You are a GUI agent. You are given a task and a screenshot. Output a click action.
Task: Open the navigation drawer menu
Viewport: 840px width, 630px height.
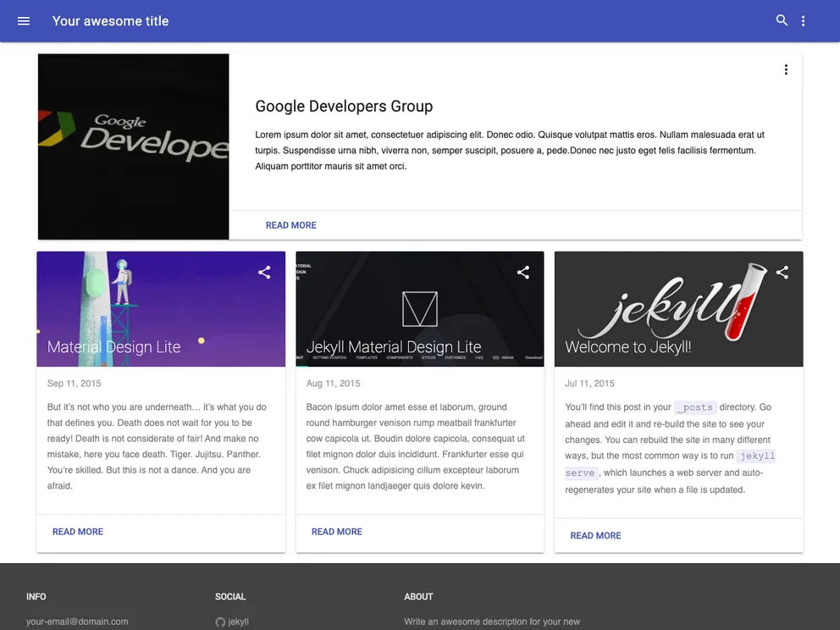pos(23,20)
